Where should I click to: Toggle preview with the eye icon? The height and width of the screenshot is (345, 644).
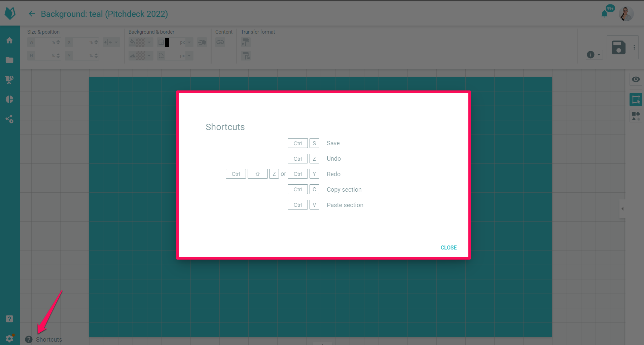(636, 80)
